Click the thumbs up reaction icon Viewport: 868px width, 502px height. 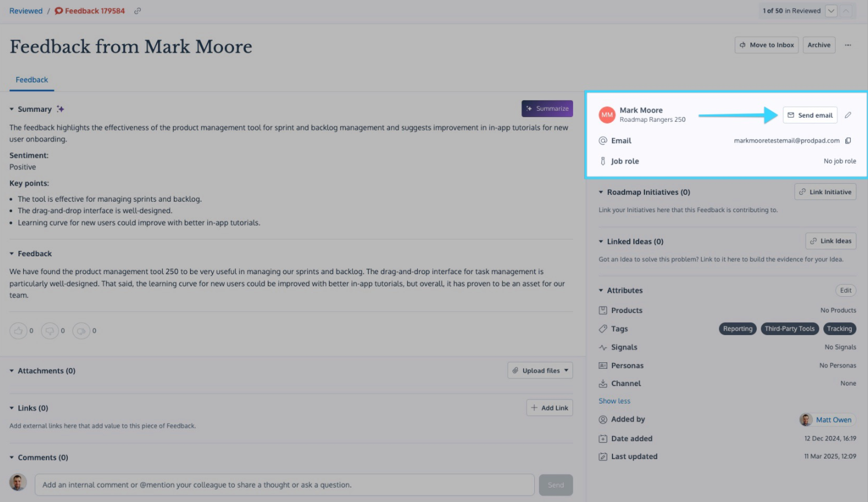point(19,331)
